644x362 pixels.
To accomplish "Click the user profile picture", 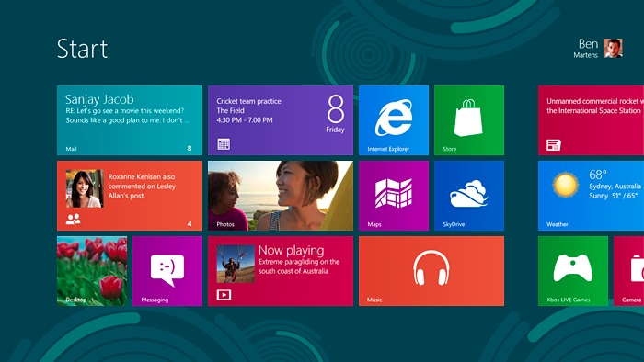I will click(613, 49).
